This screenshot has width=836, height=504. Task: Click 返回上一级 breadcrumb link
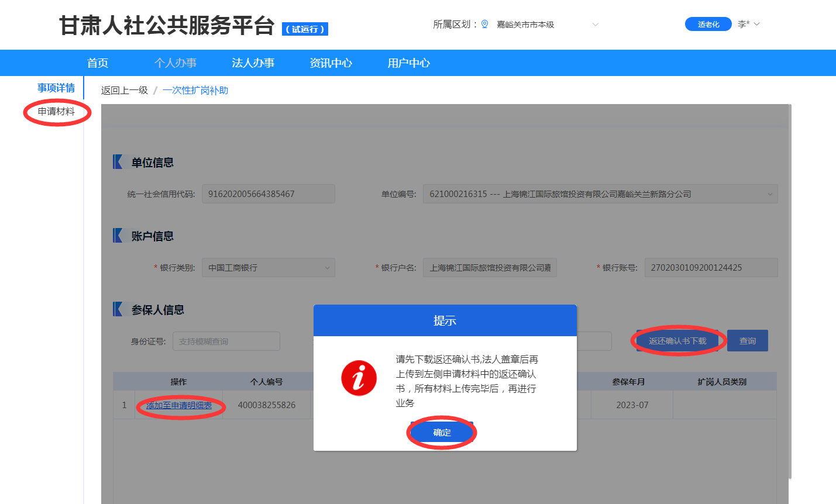124,91
